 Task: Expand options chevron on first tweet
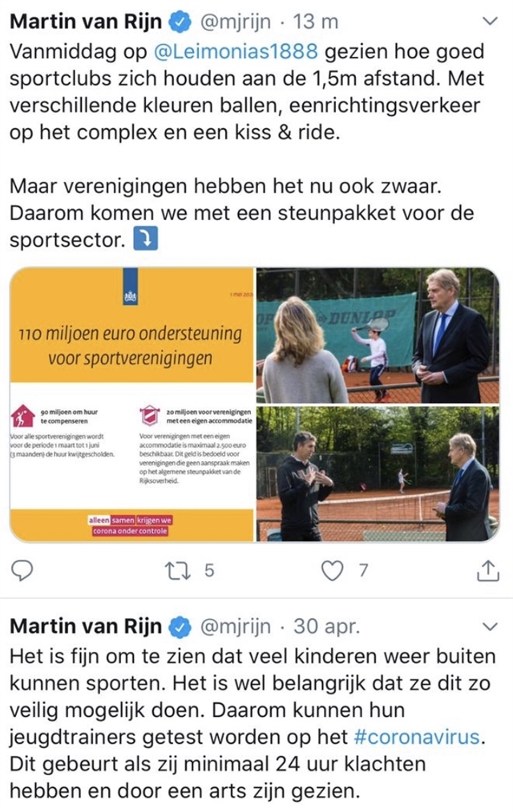(490, 22)
